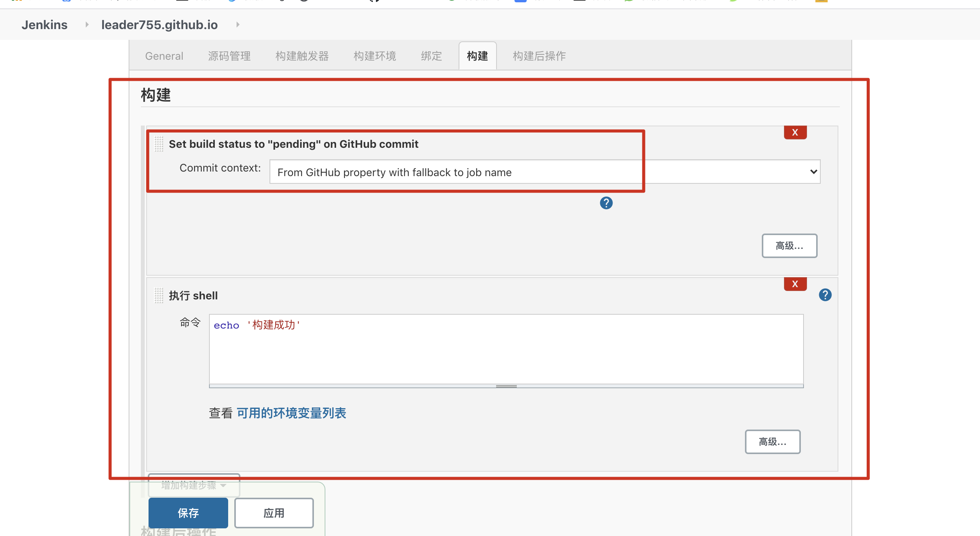The height and width of the screenshot is (536, 980).
Task: Open help for Commit context setting
Action: pyautogui.click(x=606, y=203)
